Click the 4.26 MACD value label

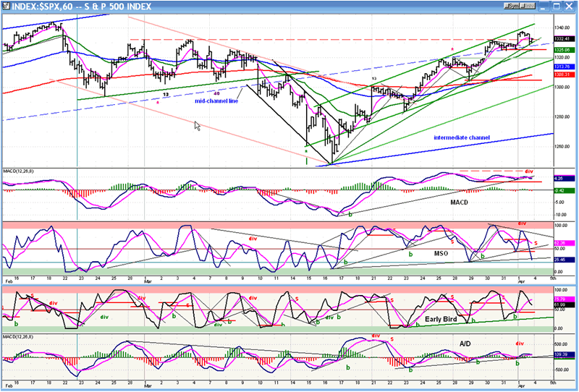565,179
